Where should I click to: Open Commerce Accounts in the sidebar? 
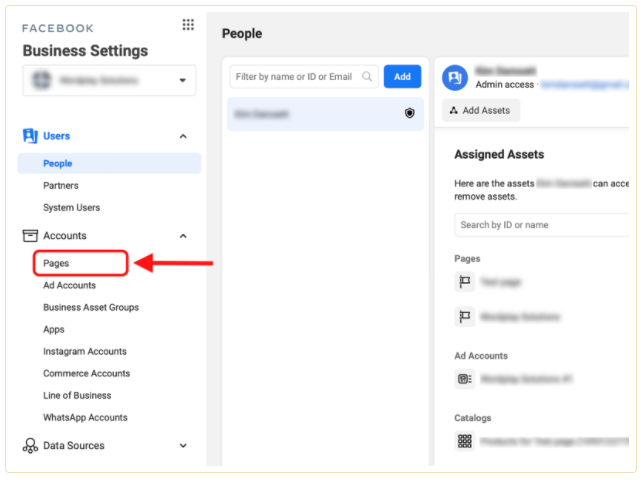click(x=87, y=373)
